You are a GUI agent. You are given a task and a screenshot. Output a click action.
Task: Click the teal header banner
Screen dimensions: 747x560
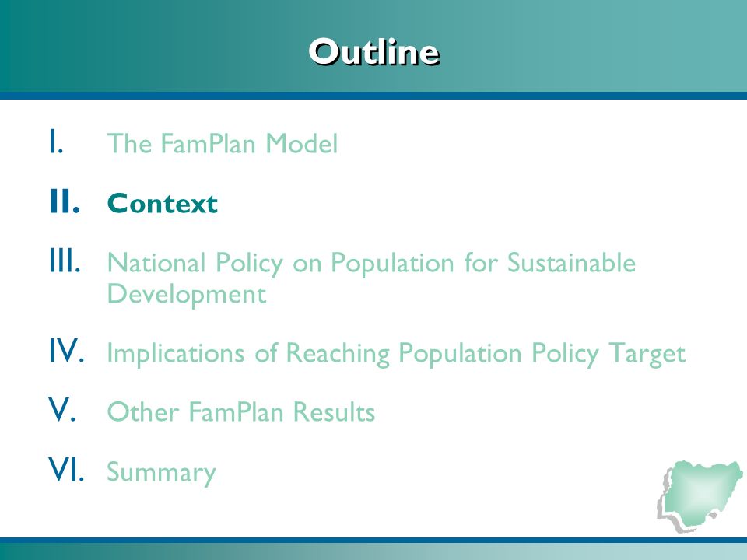pyautogui.click(x=373, y=46)
